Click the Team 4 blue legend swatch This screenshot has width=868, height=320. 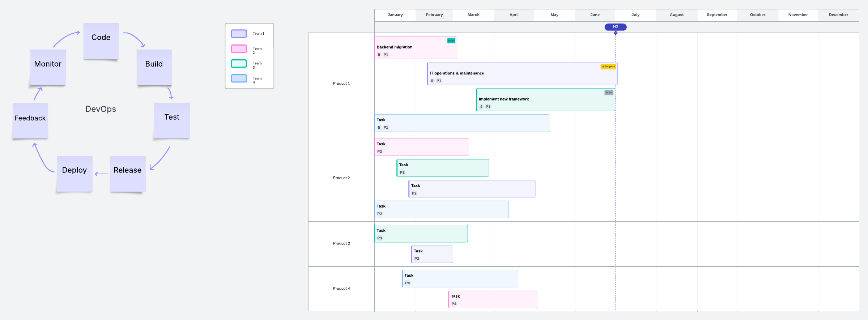pos(239,78)
